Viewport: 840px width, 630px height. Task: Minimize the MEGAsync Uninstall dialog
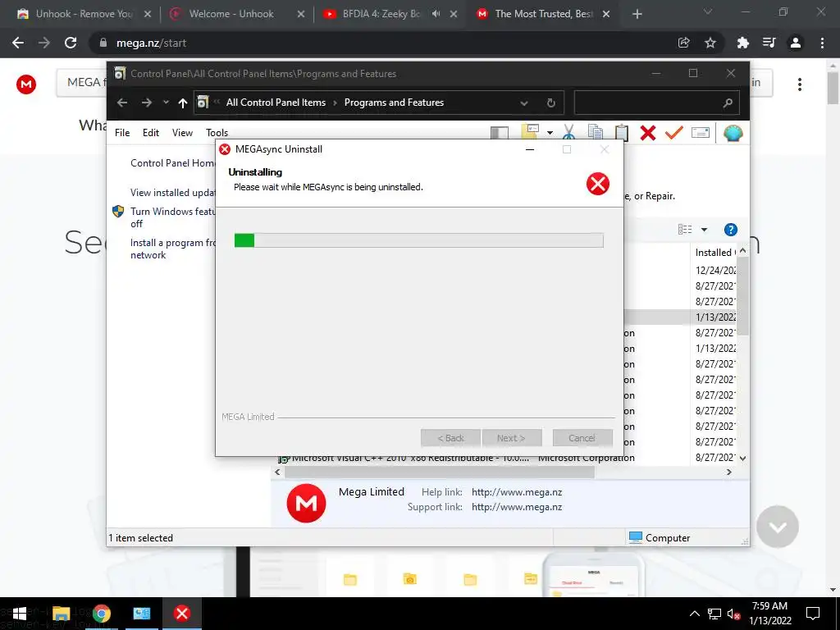[x=530, y=149]
